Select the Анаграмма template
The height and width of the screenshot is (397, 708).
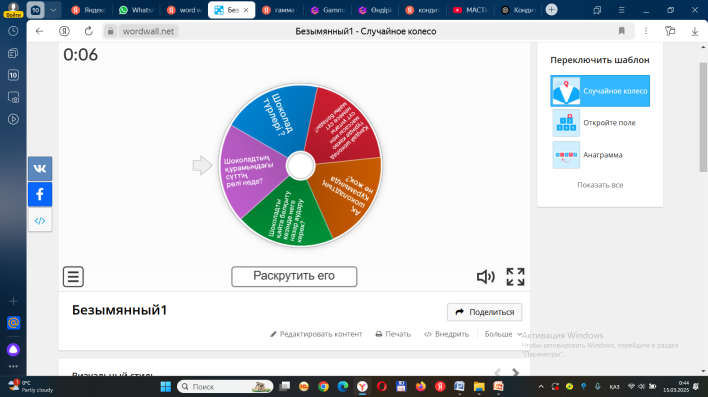coord(600,155)
